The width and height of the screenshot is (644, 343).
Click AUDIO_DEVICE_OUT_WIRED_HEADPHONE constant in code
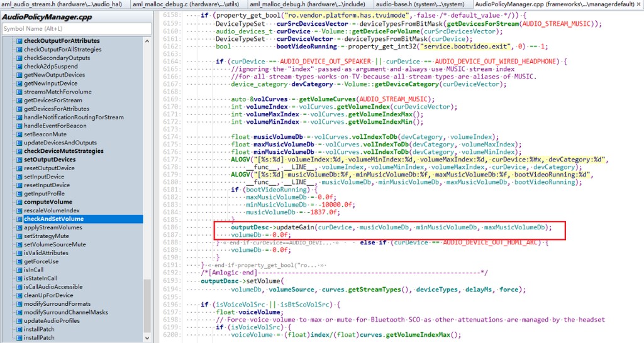[495, 62]
